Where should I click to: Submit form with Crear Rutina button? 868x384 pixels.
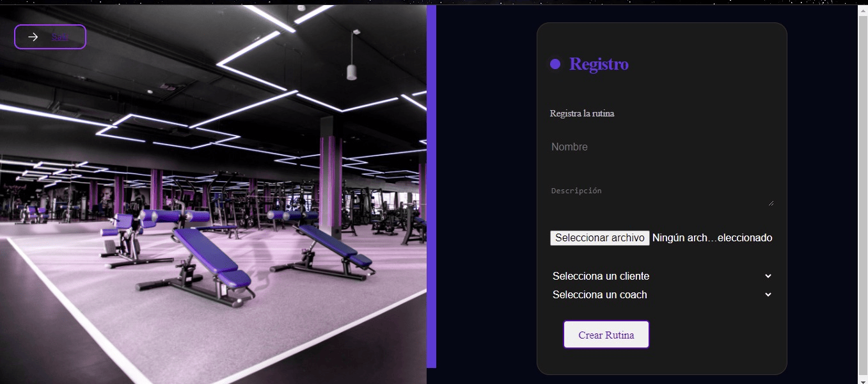606,335
